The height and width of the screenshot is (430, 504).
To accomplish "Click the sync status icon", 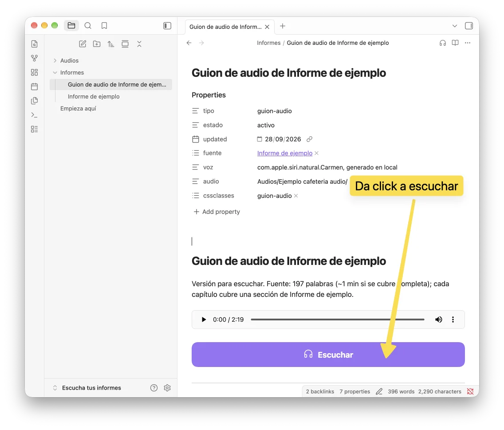I will [x=470, y=391].
